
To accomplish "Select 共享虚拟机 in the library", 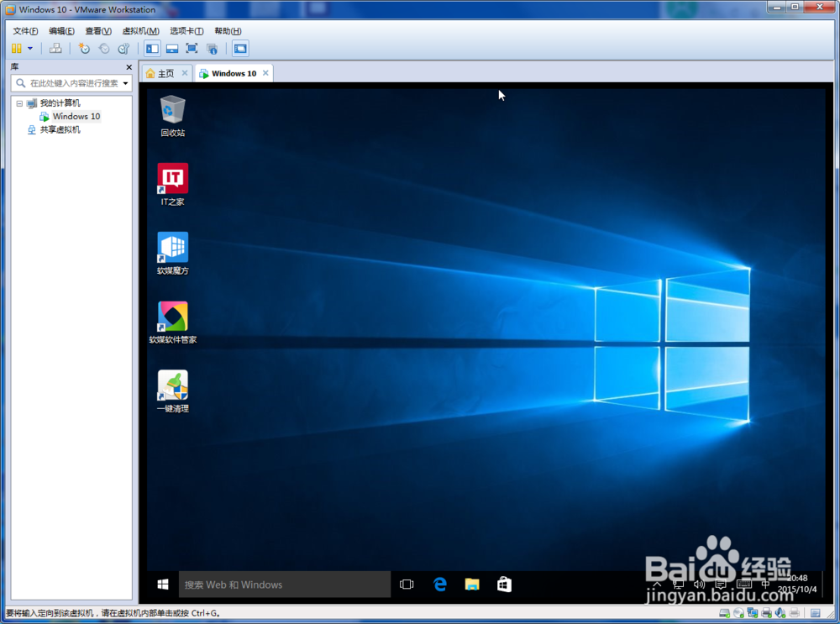I will (60, 129).
